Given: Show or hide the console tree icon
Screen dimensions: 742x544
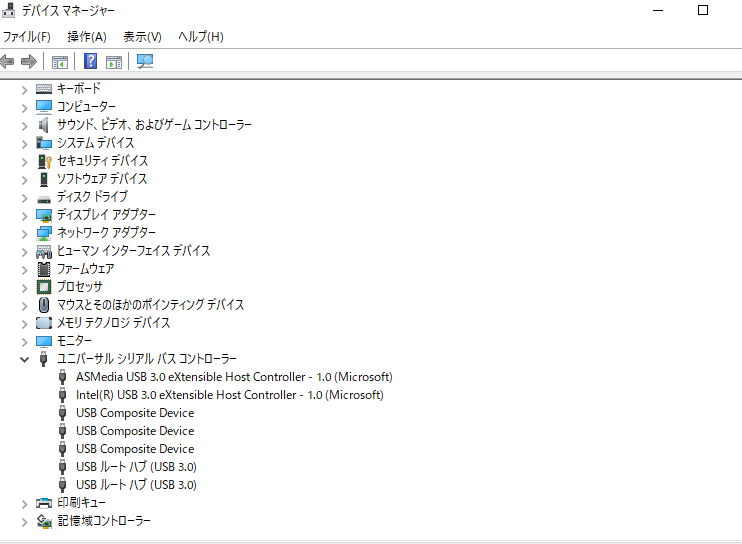Looking at the screenshot, I should (x=60, y=61).
